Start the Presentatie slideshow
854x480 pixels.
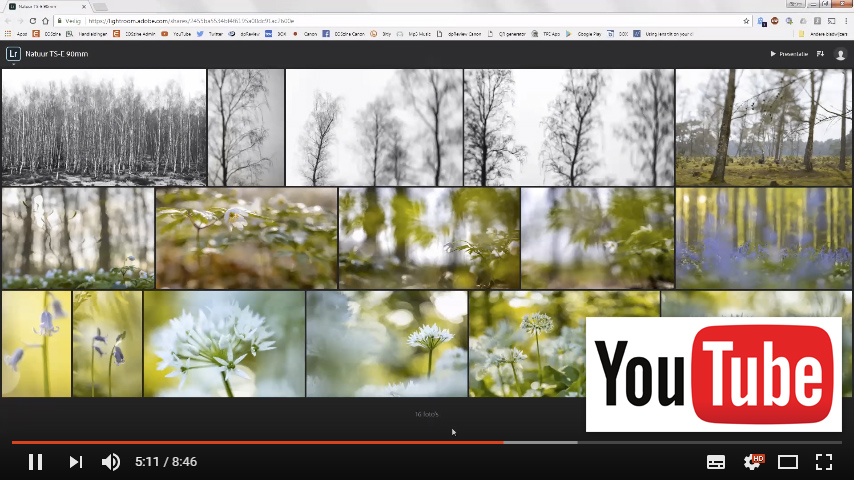pyautogui.click(x=789, y=54)
